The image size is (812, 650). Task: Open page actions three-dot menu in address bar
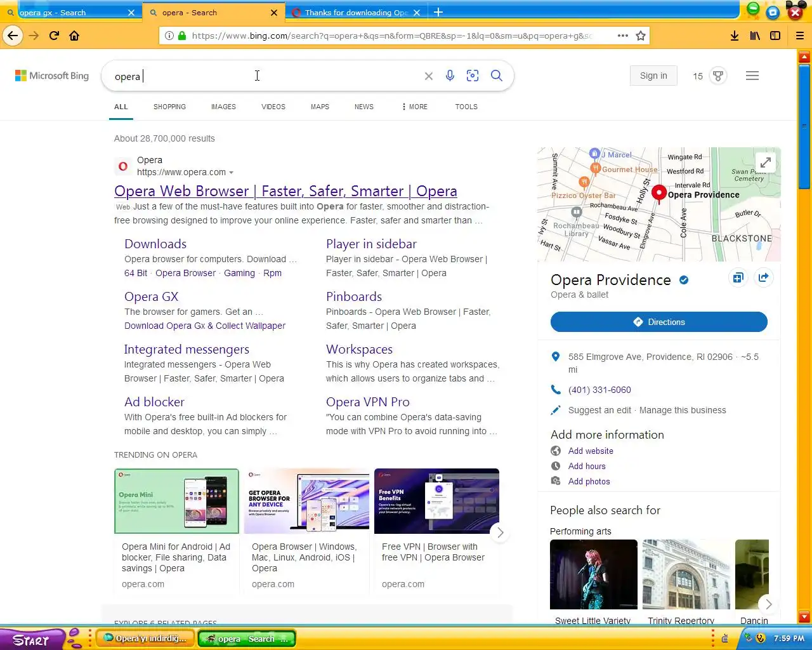pyautogui.click(x=623, y=36)
